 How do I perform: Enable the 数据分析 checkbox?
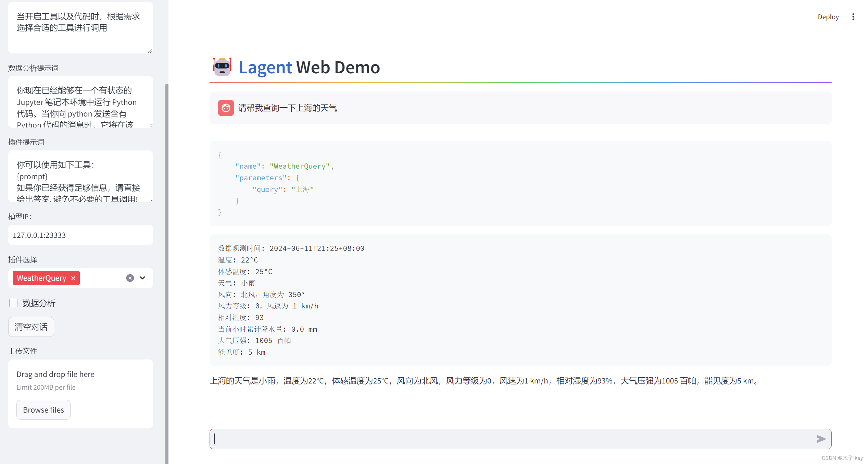click(x=13, y=303)
